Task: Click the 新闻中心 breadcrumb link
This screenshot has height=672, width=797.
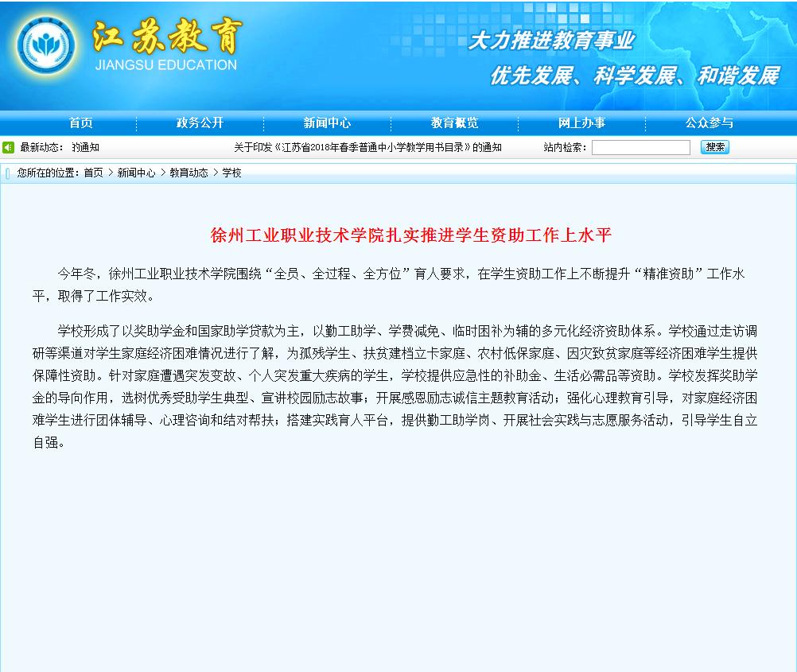Action: tap(136, 173)
